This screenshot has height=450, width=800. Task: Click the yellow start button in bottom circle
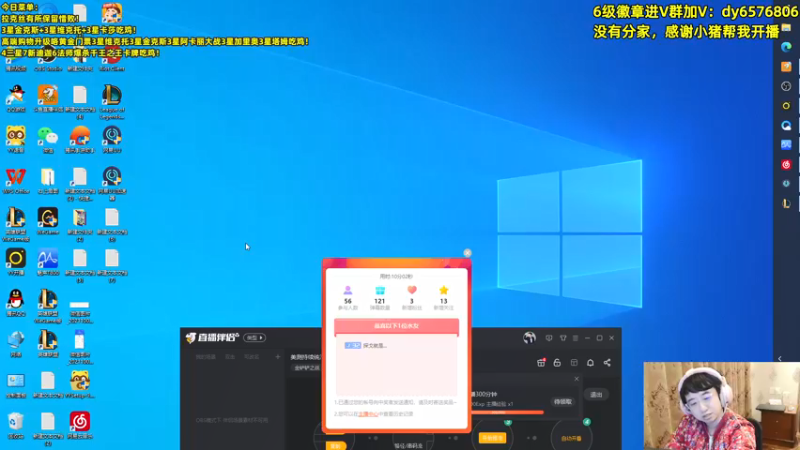pos(492,438)
